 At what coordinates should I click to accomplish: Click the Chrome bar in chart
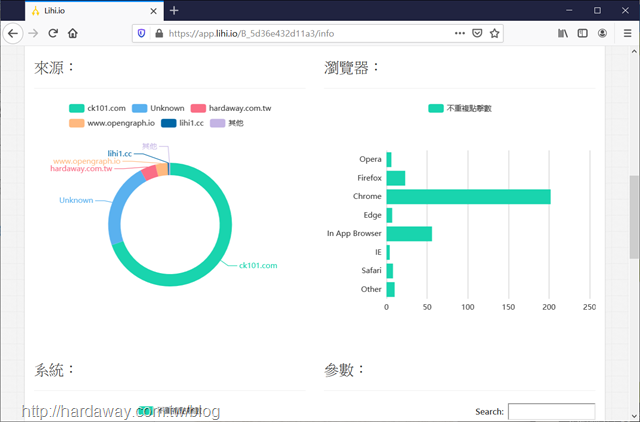[x=468, y=197]
